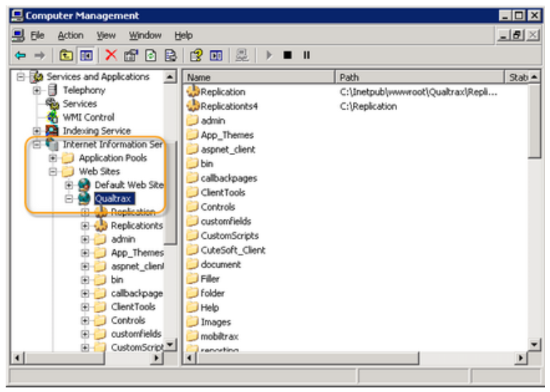Expand the Telephony tree node
The height and width of the screenshot is (392, 550).
pos(37,90)
